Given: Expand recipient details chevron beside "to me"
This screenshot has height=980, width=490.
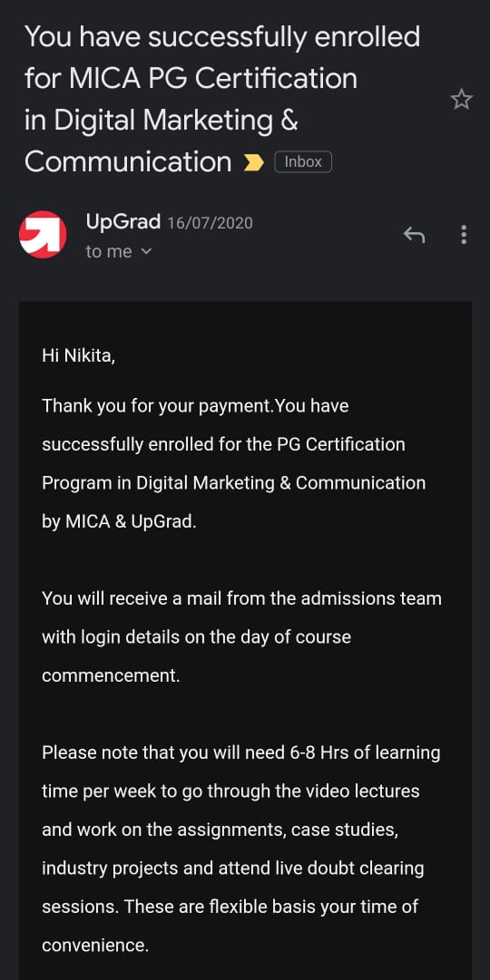Looking at the screenshot, I should (x=146, y=252).
